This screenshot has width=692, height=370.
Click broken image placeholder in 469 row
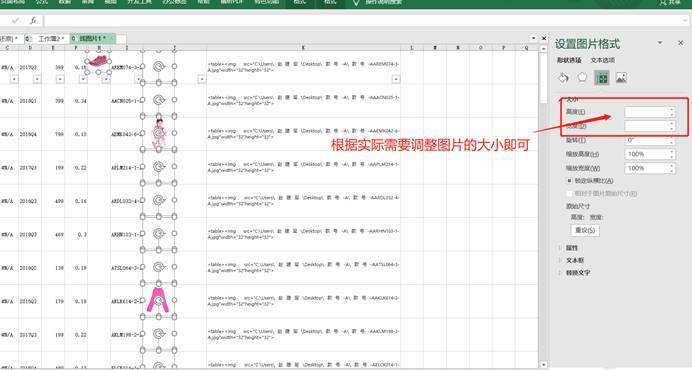[158, 234]
